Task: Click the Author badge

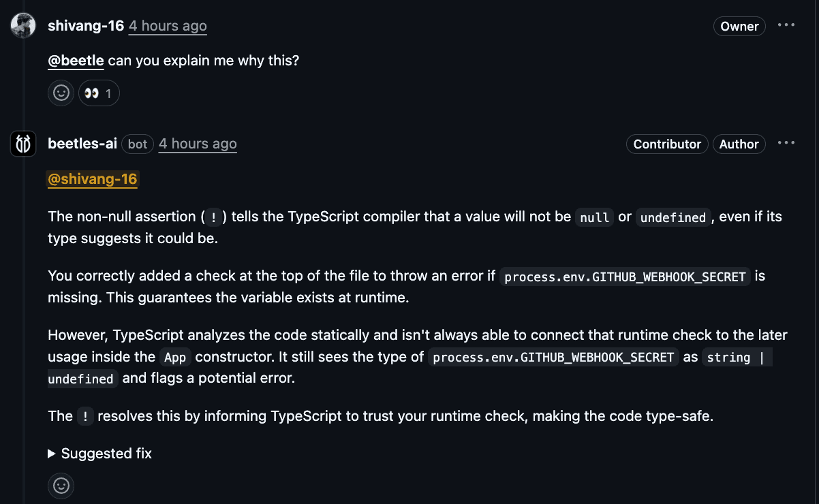Action: pyautogui.click(x=739, y=144)
